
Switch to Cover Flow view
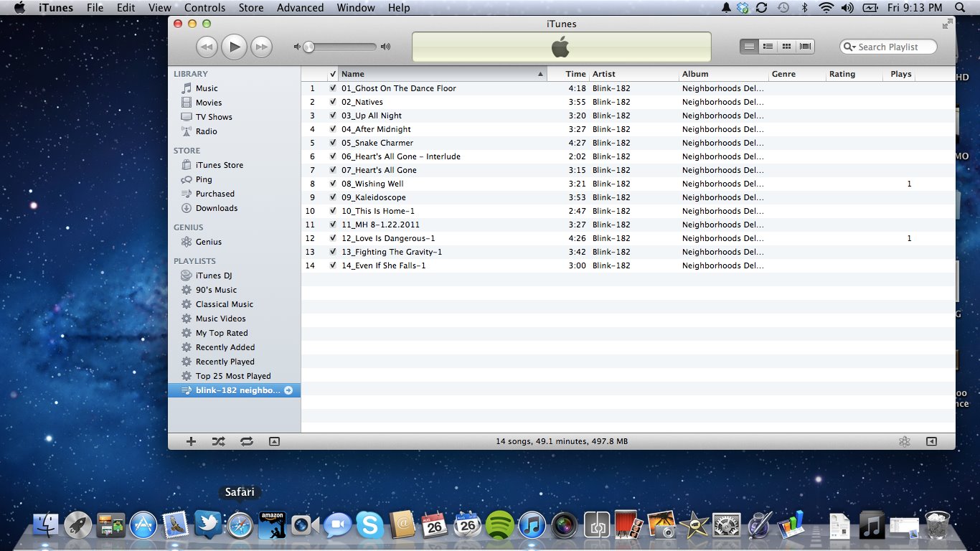click(805, 47)
